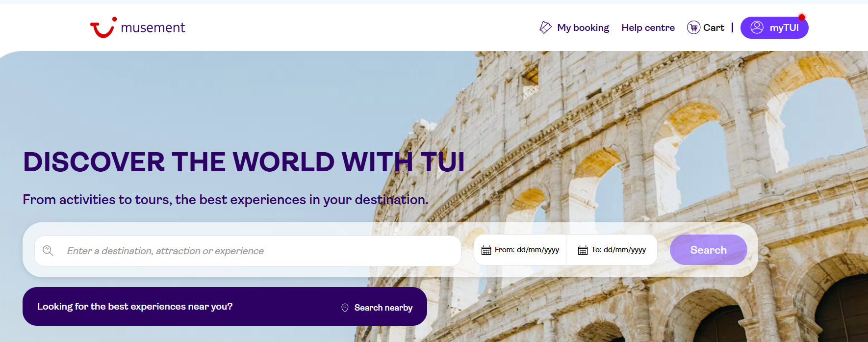Click the red TUI smile logo
This screenshot has height=342, width=868.
coord(103,27)
